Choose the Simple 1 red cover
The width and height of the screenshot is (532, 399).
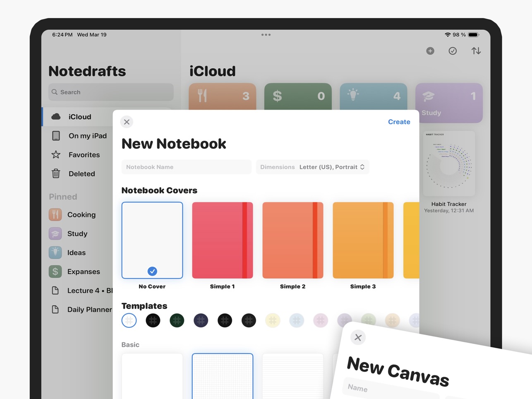pos(222,240)
